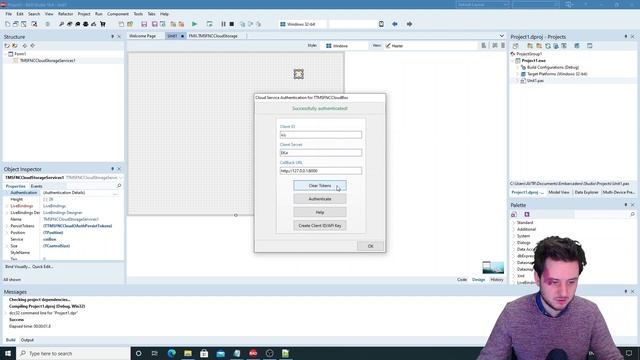The image size is (640, 360).
Task: Pin the Object Inspector panel pushpin
Action: (113, 169)
